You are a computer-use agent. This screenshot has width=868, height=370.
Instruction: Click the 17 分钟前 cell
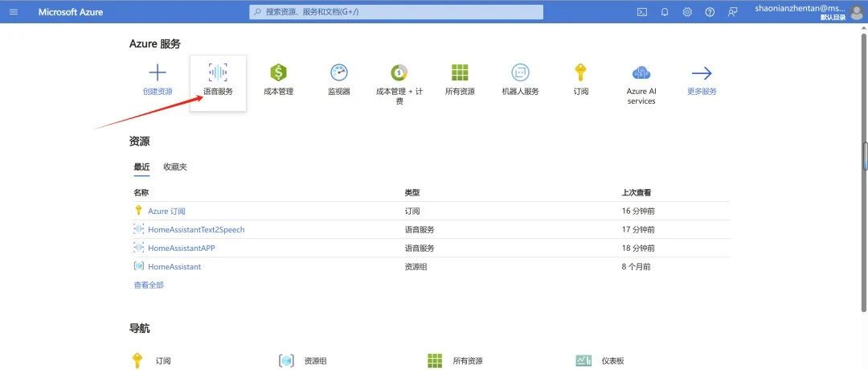638,229
